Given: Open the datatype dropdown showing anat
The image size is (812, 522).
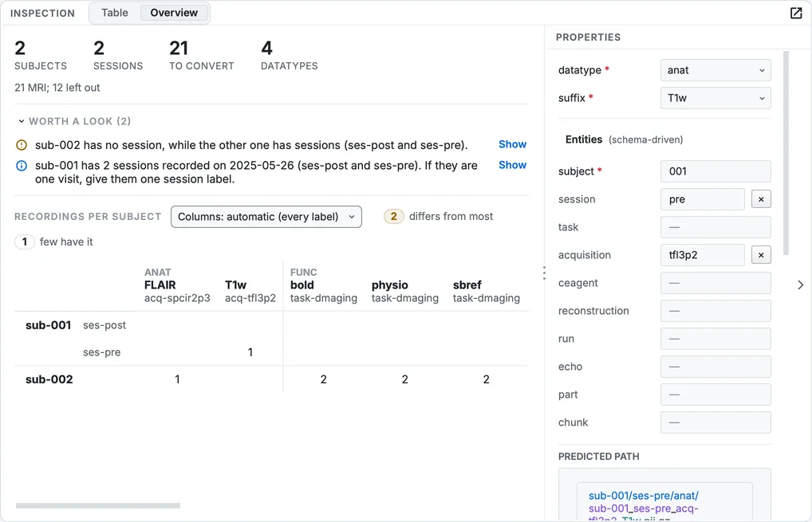Looking at the screenshot, I should click(x=715, y=70).
